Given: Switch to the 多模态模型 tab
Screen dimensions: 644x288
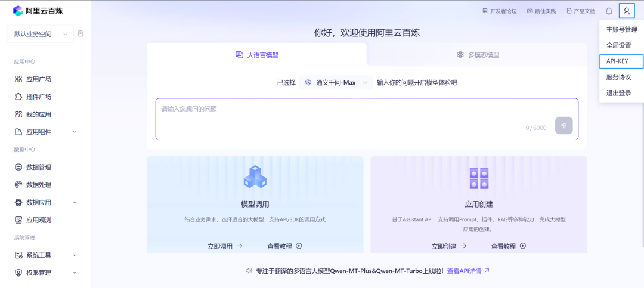Looking at the screenshot, I should point(478,55).
